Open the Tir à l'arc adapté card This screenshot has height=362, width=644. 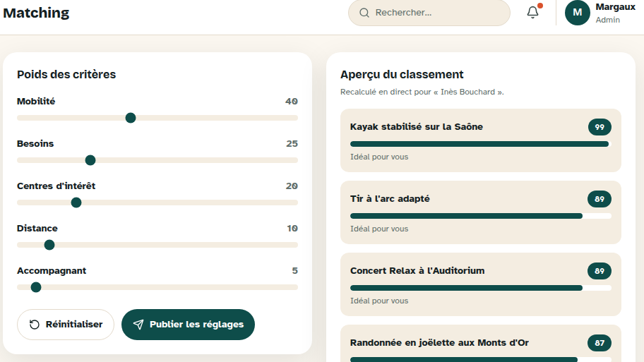(x=481, y=212)
